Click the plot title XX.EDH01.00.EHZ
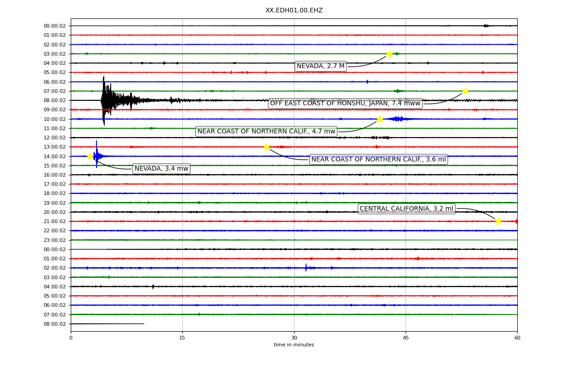 pos(294,11)
